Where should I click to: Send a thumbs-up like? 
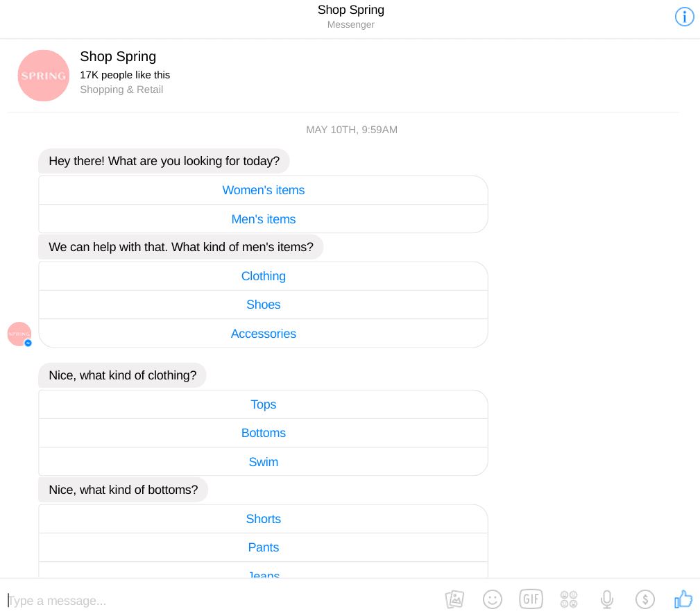pos(683,599)
